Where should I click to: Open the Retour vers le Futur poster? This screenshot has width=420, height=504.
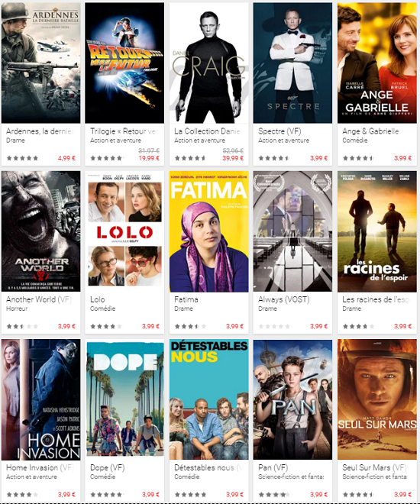pos(124,63)
